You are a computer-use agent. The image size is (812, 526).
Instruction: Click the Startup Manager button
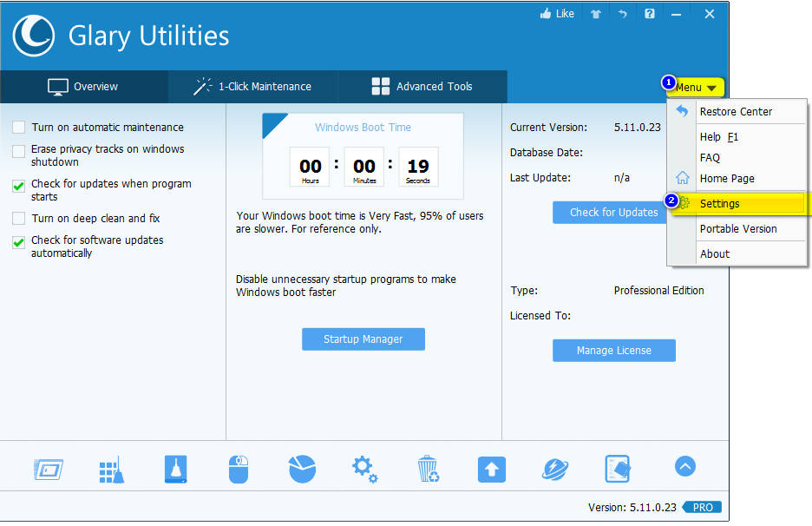363,339
